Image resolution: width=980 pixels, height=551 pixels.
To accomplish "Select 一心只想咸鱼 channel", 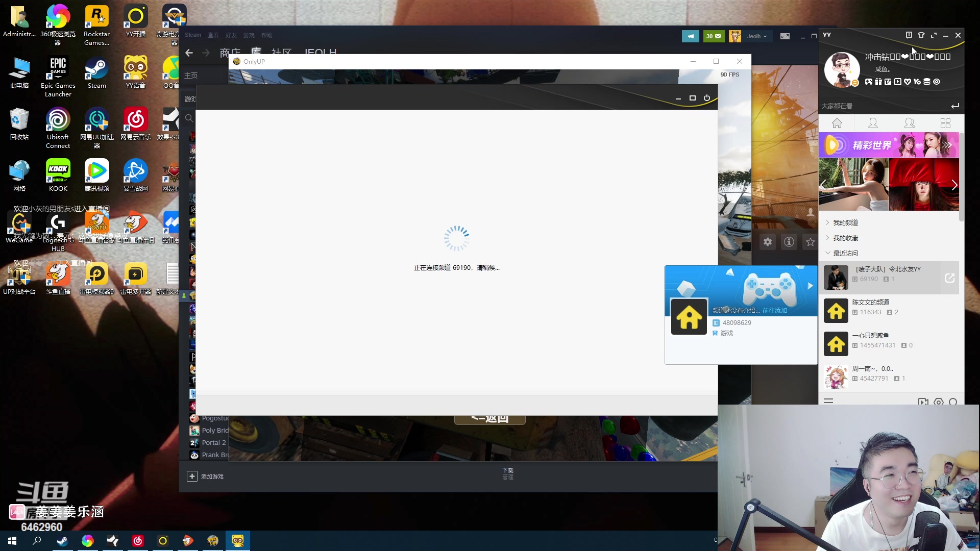I will (889, 344).
